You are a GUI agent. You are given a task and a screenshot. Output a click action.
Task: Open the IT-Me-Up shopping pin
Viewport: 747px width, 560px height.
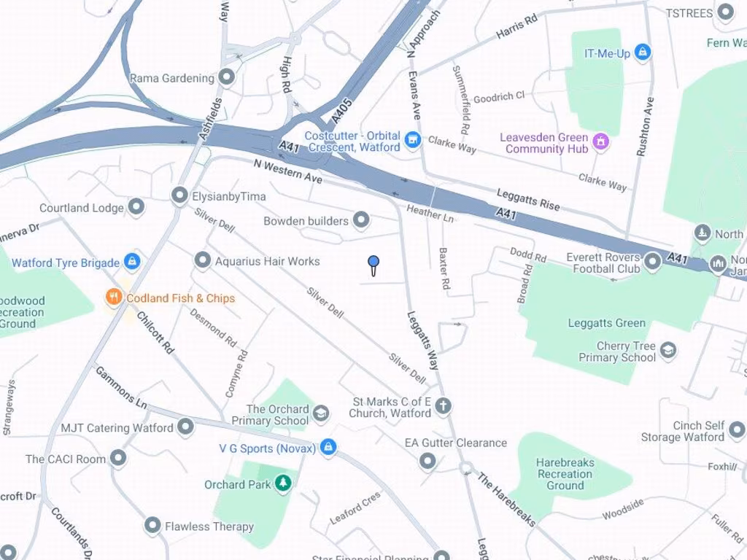tap(642, 52)
